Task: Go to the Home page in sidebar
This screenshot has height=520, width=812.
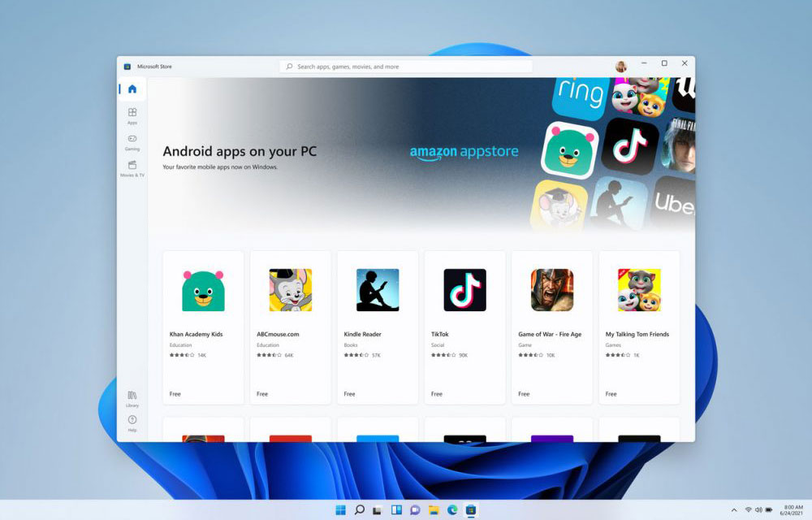Action: coord(132,89)
